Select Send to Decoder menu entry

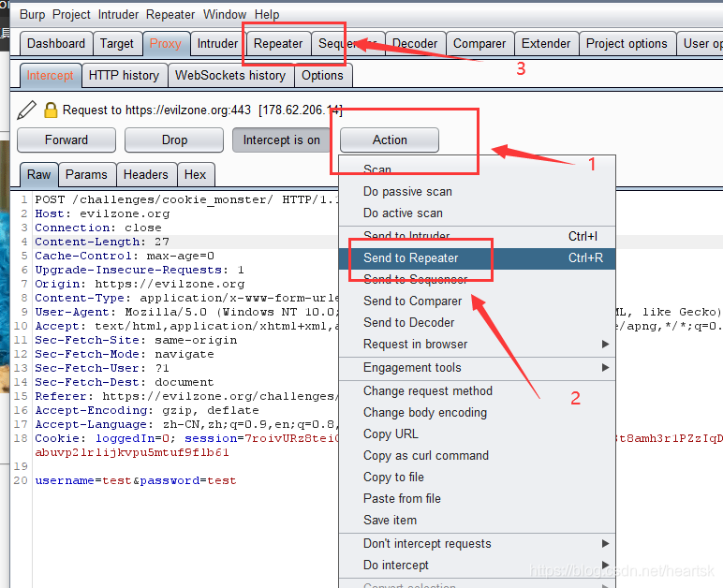tap(478, 323)
